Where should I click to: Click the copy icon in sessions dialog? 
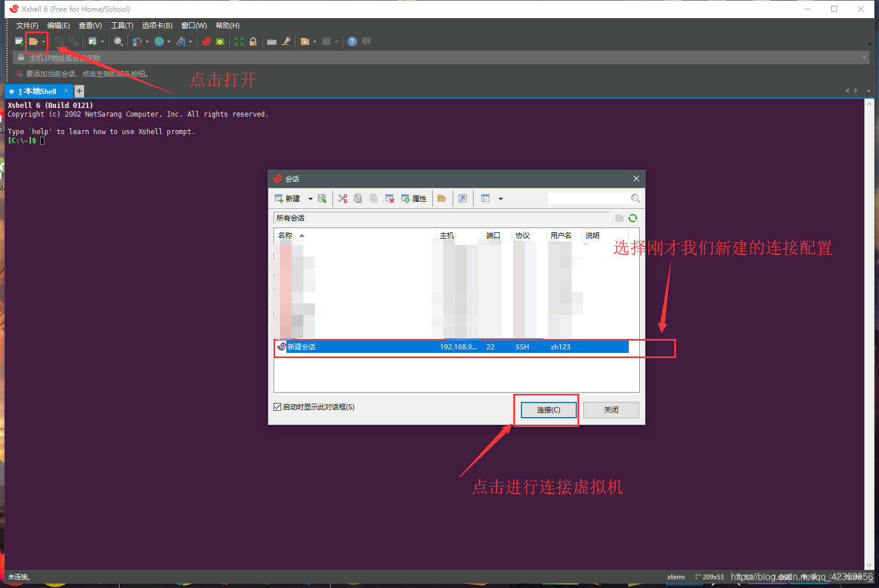tap(358, 199)
